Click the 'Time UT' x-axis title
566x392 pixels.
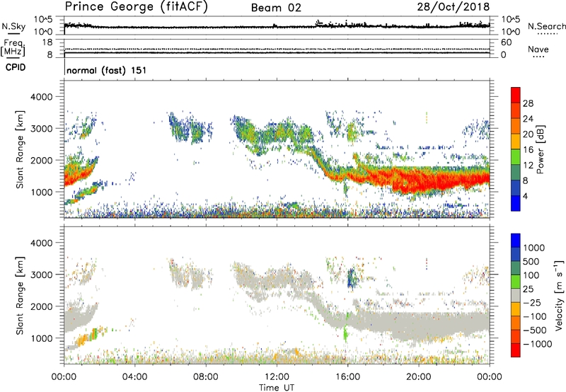tap(277, 387)
